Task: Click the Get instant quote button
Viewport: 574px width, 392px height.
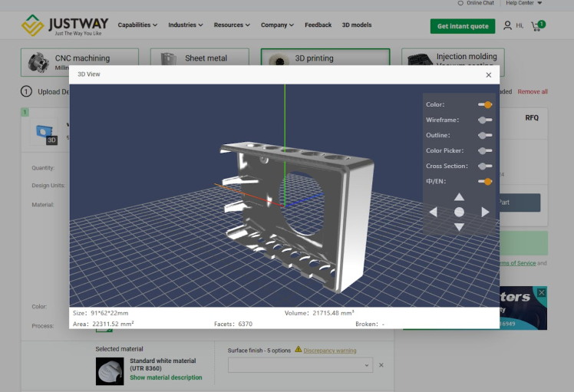Action: pos(462,26)
